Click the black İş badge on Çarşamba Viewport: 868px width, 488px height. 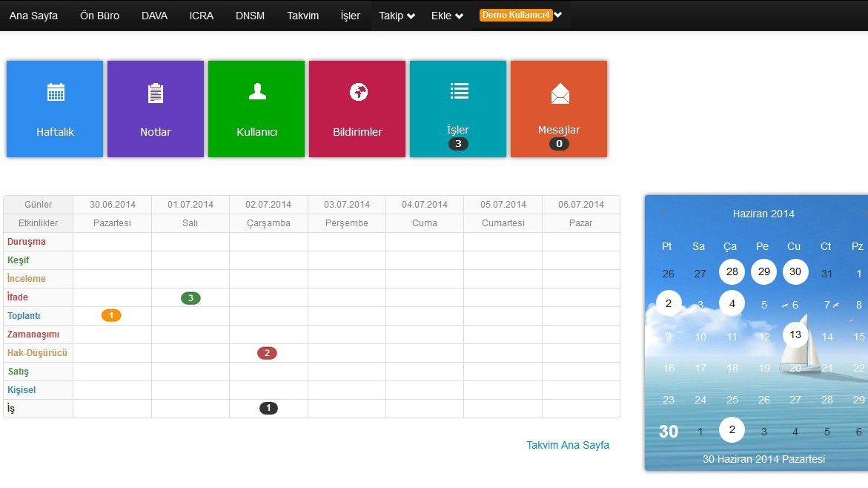(268, 408)
